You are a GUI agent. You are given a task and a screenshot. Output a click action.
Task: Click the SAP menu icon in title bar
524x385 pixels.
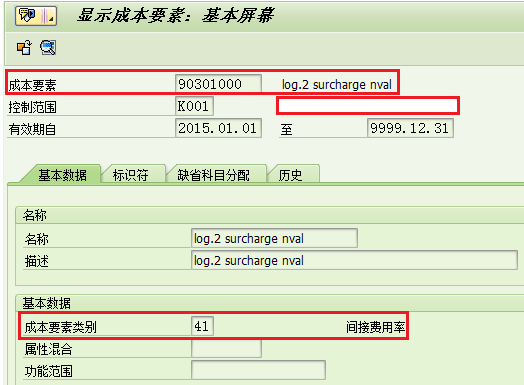(36, 16)
